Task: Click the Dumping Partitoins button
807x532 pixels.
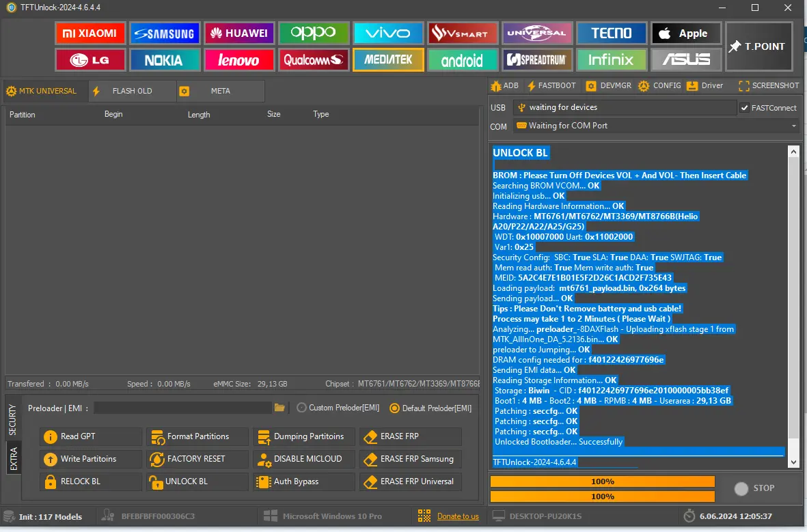Action: tap(304, 436)
